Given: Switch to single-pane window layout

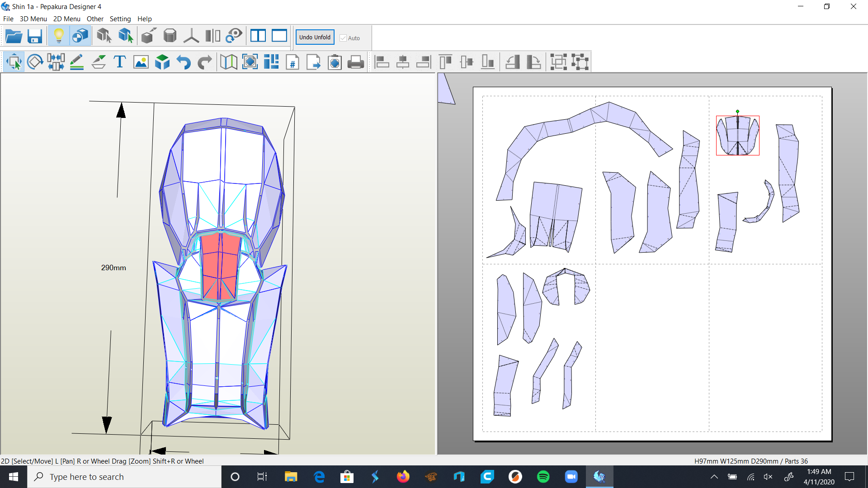Looking at the screenshot, I should tap(279, 36).
